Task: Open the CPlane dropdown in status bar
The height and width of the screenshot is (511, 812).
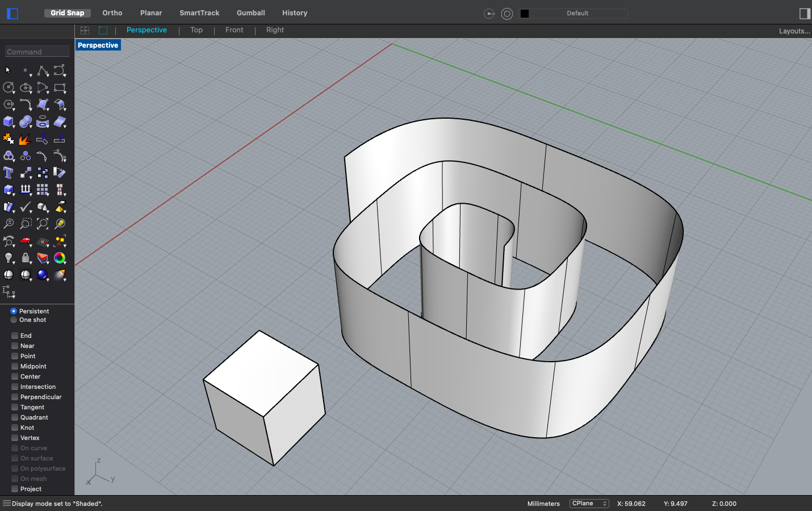Action: (589, 503)
